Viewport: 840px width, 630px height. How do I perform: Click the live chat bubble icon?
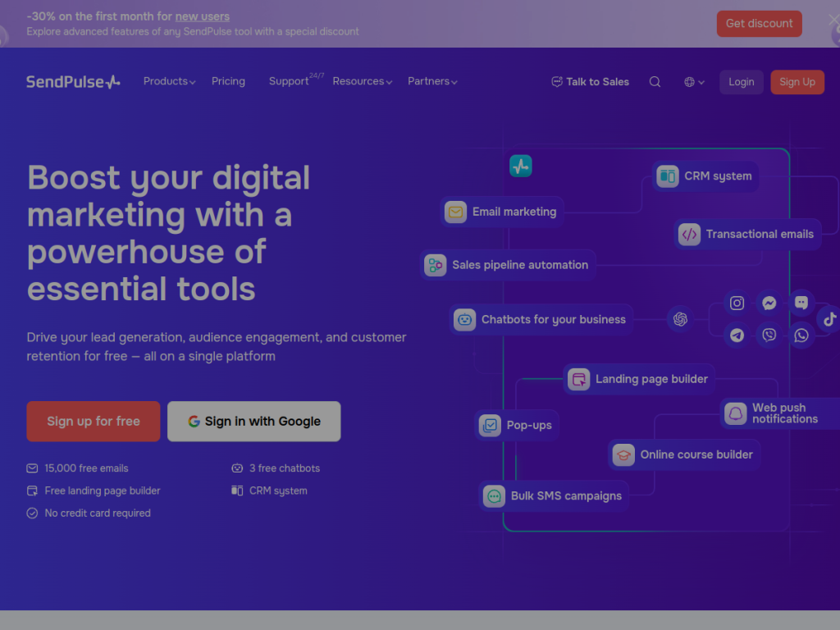(x=801, y=304)
